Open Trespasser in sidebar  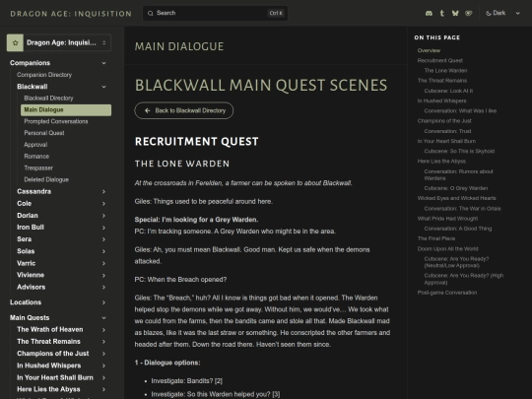(x=38, y=167)
